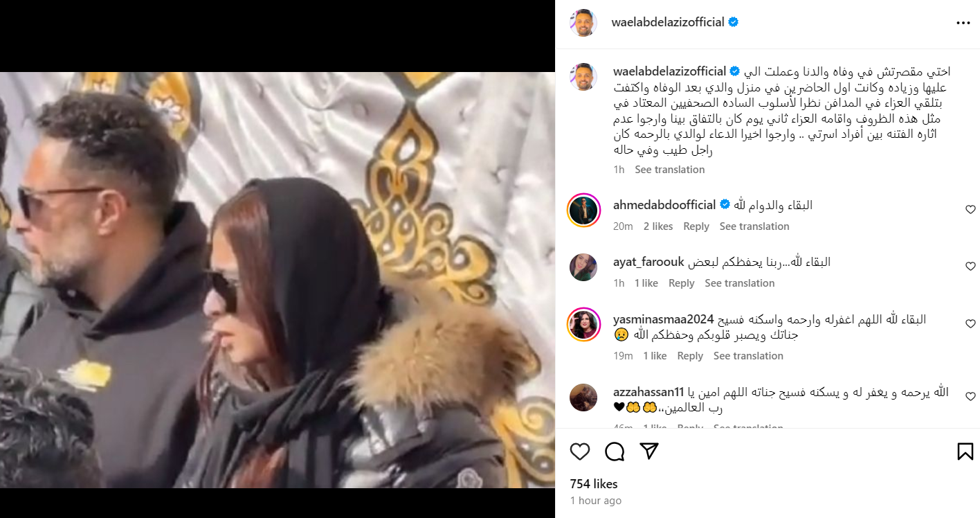Screen dimensions: 980x518
Task: Like yasminasmaa2024's comment heart
Action: [970, 324]
